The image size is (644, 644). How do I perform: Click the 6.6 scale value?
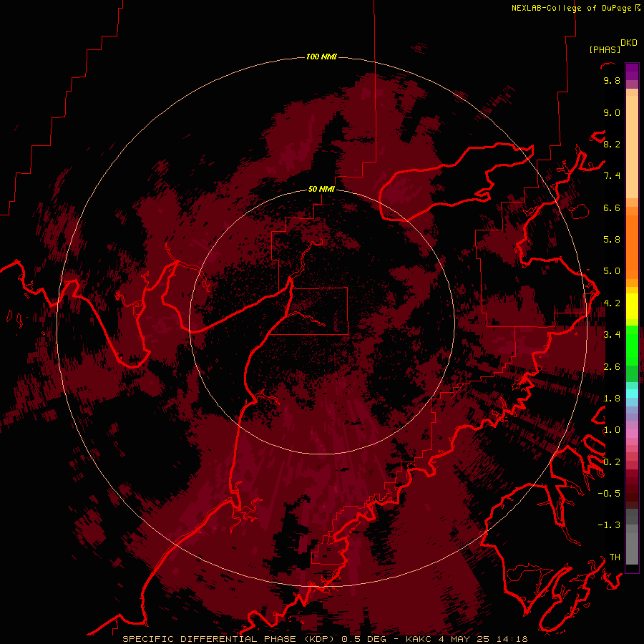[612, 208]
